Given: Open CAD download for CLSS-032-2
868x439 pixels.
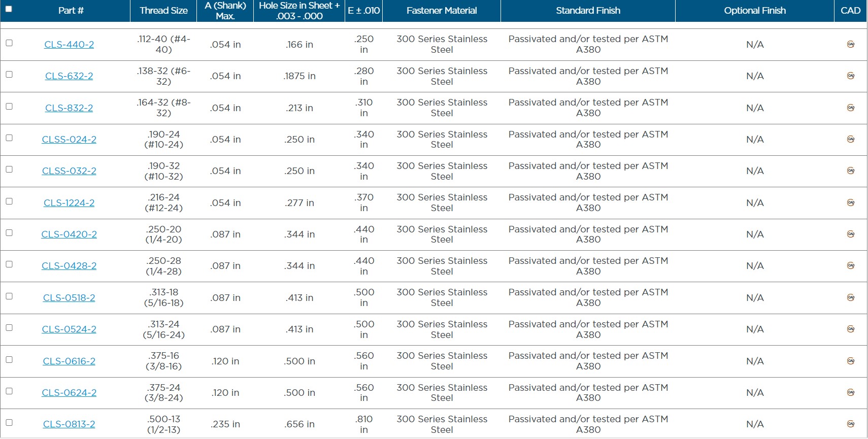Looking at the screenshot, I should click(851, 171).
